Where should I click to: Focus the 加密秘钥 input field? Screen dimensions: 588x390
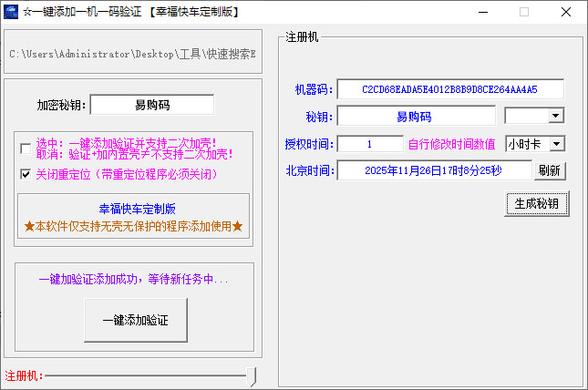(151, 105)
